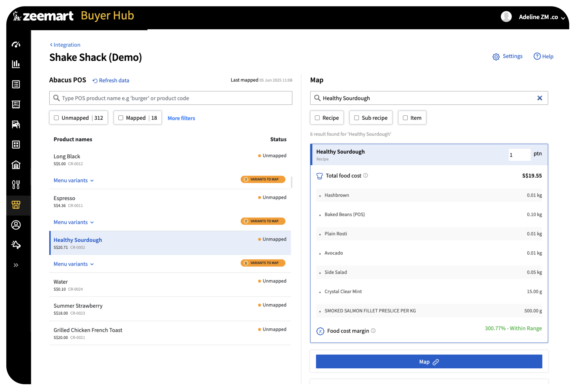Select Healthy Sourdough recipe result header
The image size is (577, 392).
(429, 155)
